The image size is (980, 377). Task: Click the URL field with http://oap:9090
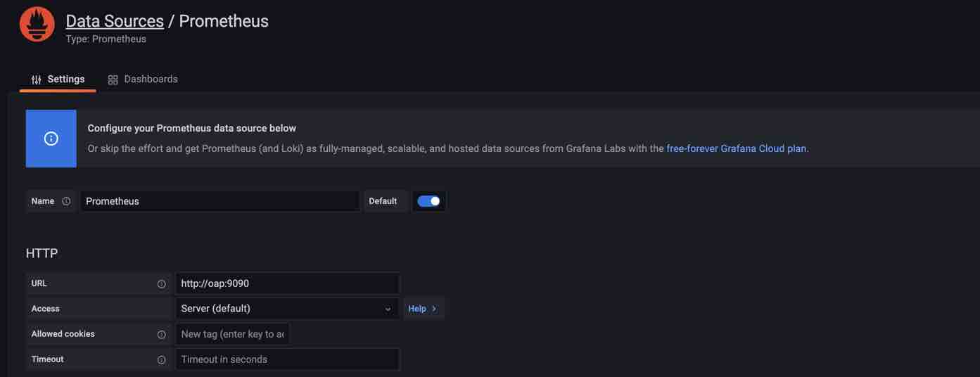click(x=286, y=283)
